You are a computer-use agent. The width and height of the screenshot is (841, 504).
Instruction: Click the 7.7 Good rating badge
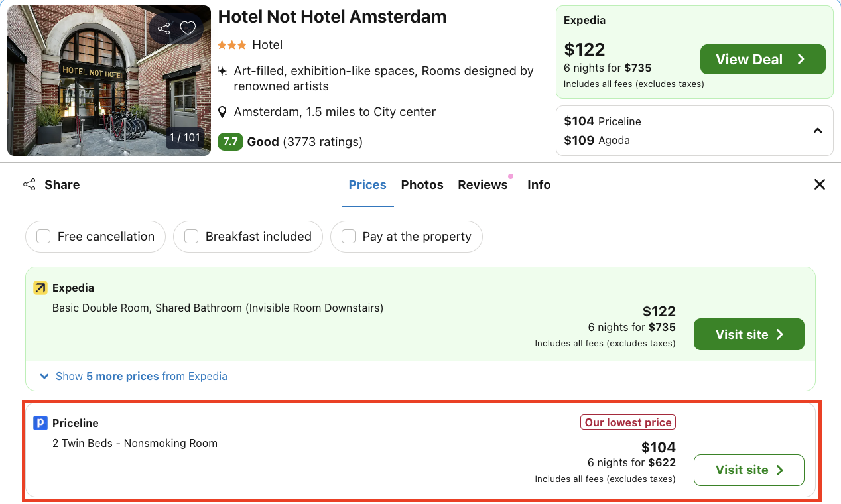230,141
